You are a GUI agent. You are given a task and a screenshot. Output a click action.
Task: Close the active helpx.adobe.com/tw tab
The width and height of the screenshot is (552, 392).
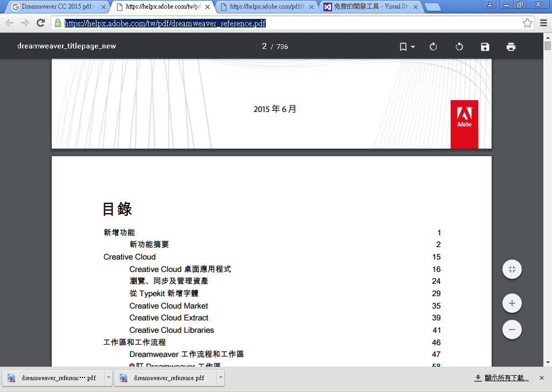tap(208, 7)
